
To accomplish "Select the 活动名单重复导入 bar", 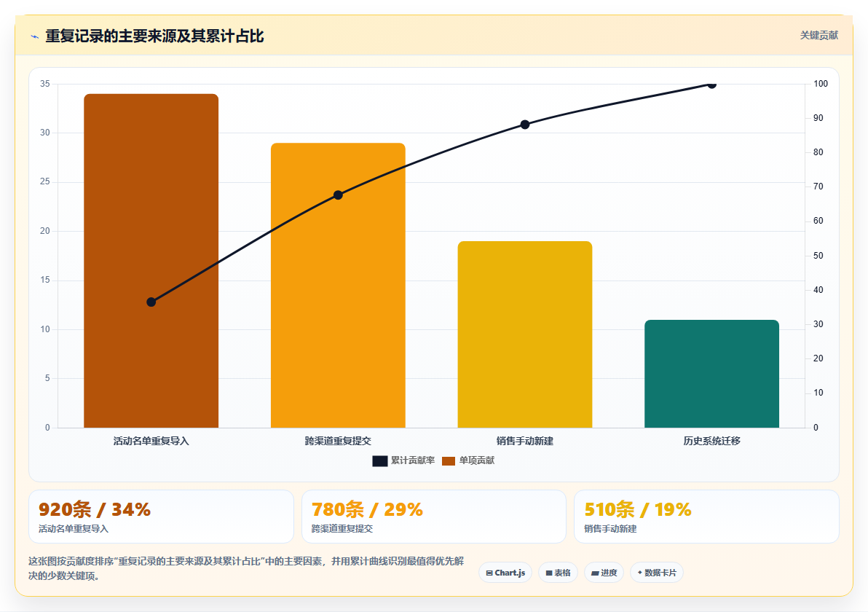I will (151, 261).
